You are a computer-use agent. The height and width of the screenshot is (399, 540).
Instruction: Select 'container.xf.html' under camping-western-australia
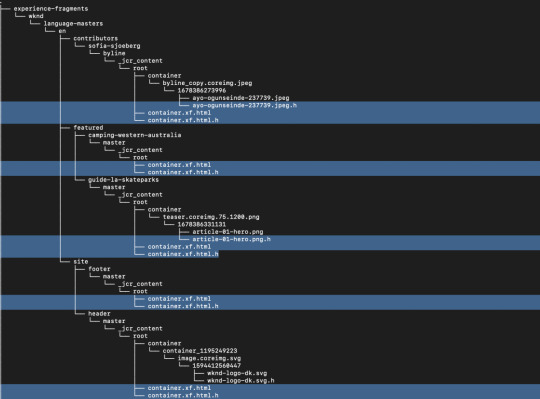click(x=179, y=165)
